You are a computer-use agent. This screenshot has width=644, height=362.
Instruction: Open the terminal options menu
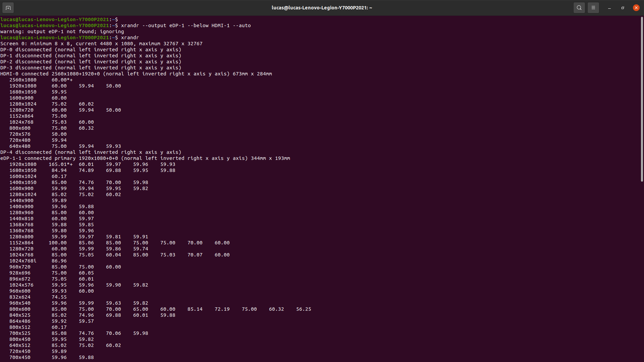(593, 7)
